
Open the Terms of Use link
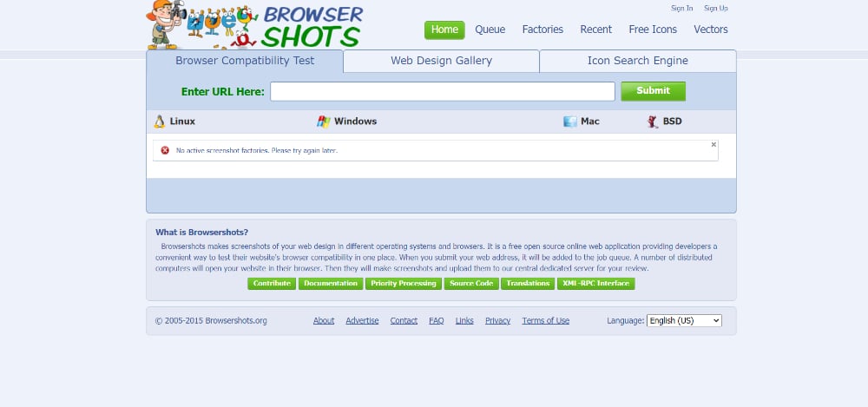[545, 320]
